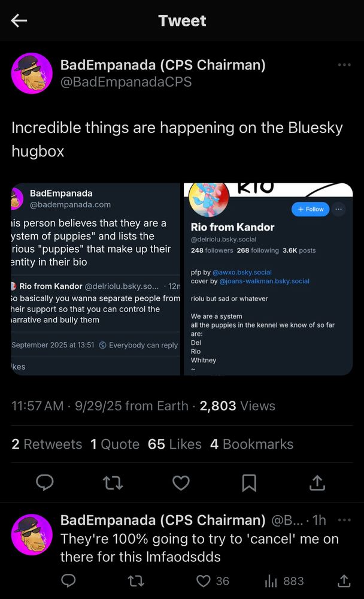Navigate back using the arrow icon
The width and height of the screenshot is (364, 599).
coord(19,20)
